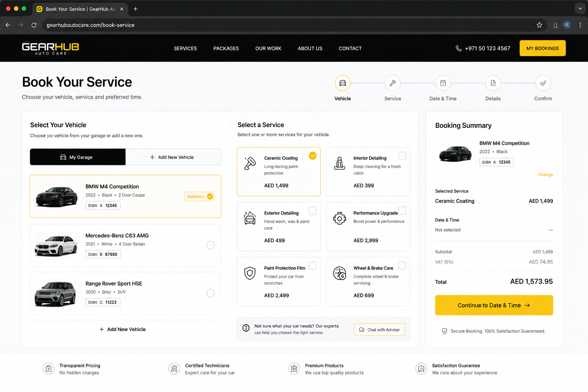This screenshot has height=392, width=588.
Task: Open My Bookings
Action: (542, 48)
